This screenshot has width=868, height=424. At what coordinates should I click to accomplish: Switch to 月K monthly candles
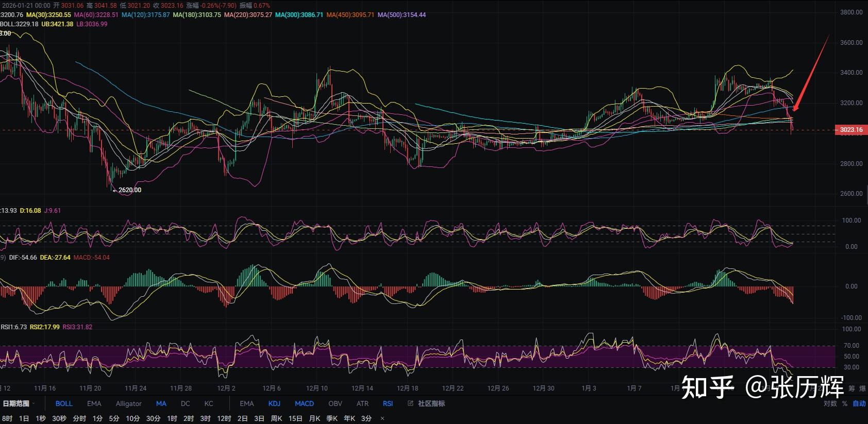pyautogui.click(x=314, y=418)
